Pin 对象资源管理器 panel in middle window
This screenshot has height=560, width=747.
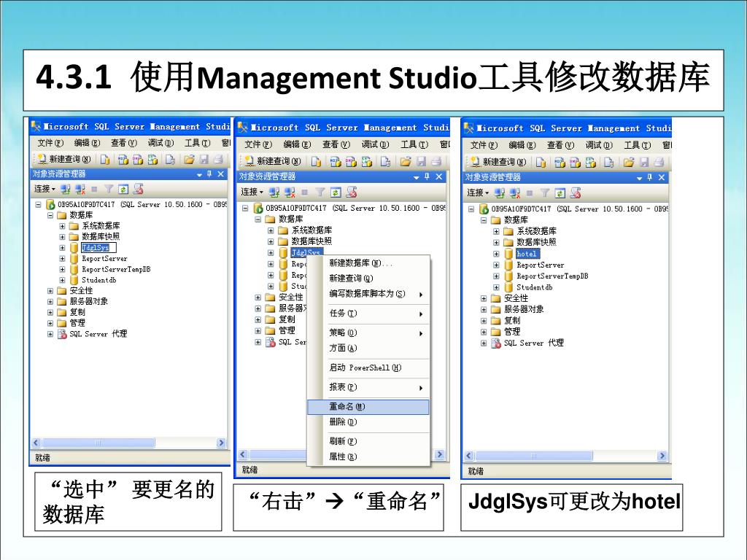[x=427, y=176]
